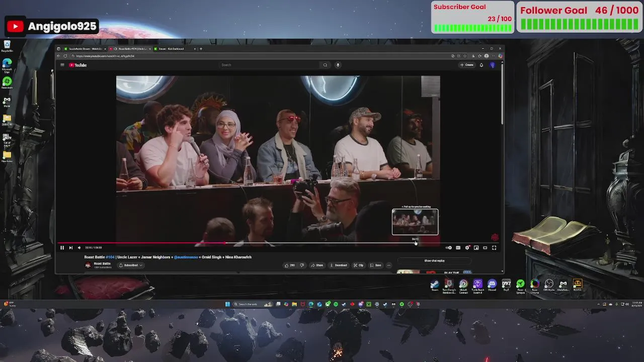The image size is (644, 362).
Task: Toggle the autoplay switch in player
Action: coord(449,247)
